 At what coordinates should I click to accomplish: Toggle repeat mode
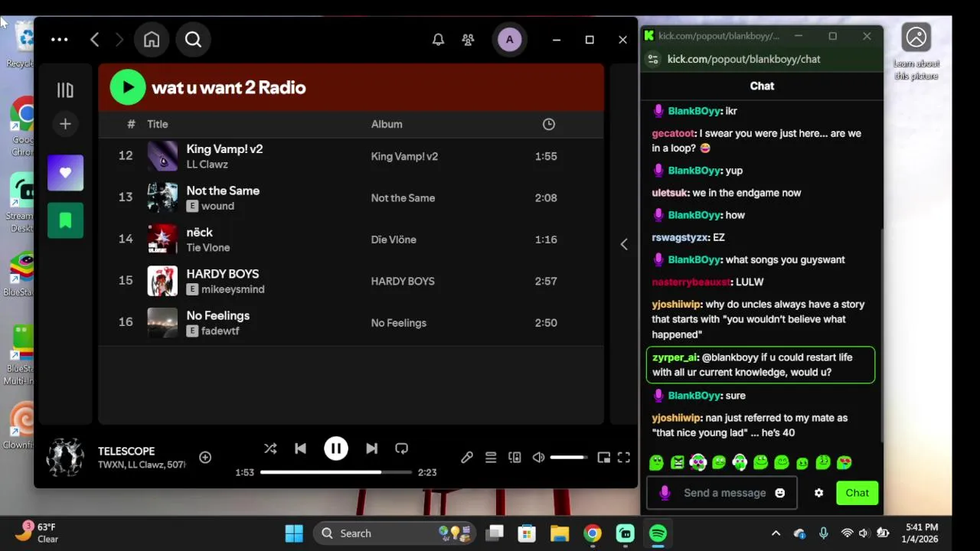(401, 448)
